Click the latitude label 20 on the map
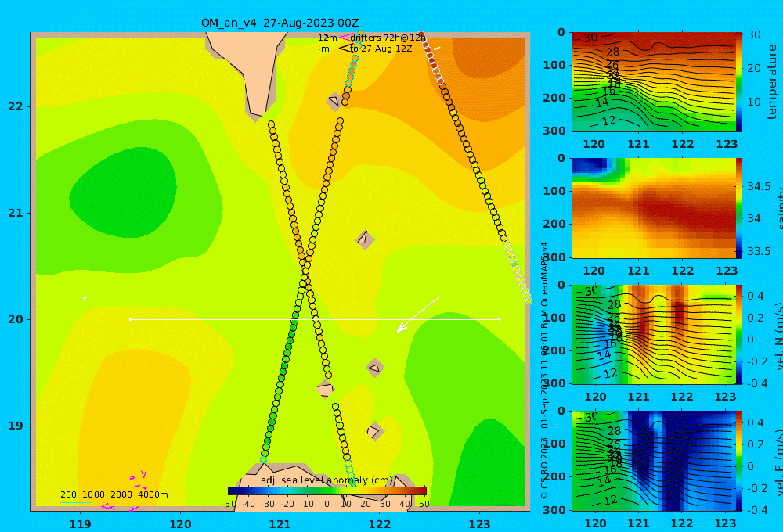Viewport: 783px width, 532px height. (16, 319)
